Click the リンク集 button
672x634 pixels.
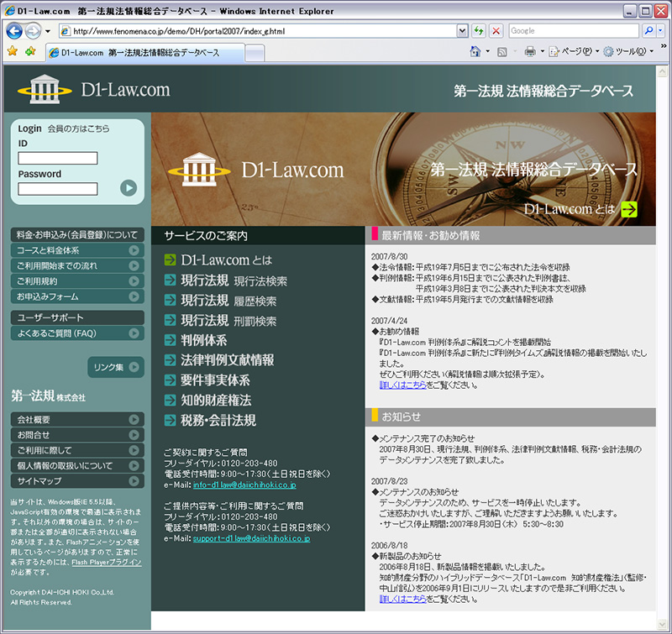tap(116, 367)
